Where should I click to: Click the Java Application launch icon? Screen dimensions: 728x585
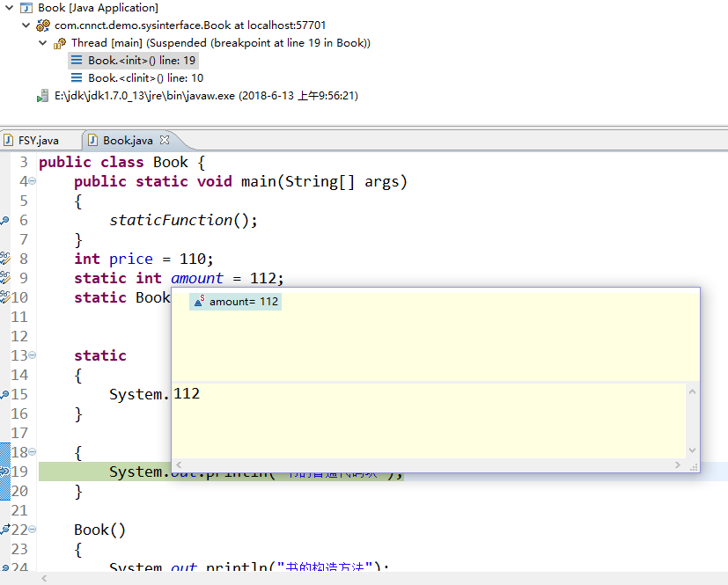[x=26, y=8]
